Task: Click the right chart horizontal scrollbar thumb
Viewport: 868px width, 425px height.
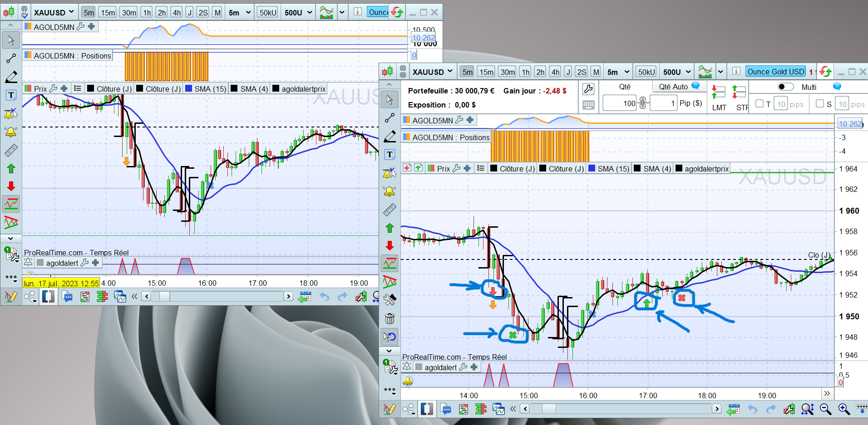Action: (548, 409)
